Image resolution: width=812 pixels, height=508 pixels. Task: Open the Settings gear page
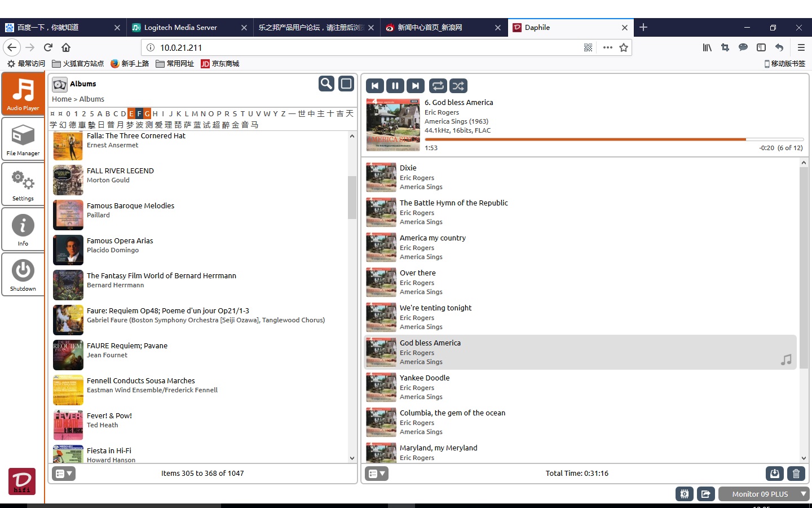point(23,185)
